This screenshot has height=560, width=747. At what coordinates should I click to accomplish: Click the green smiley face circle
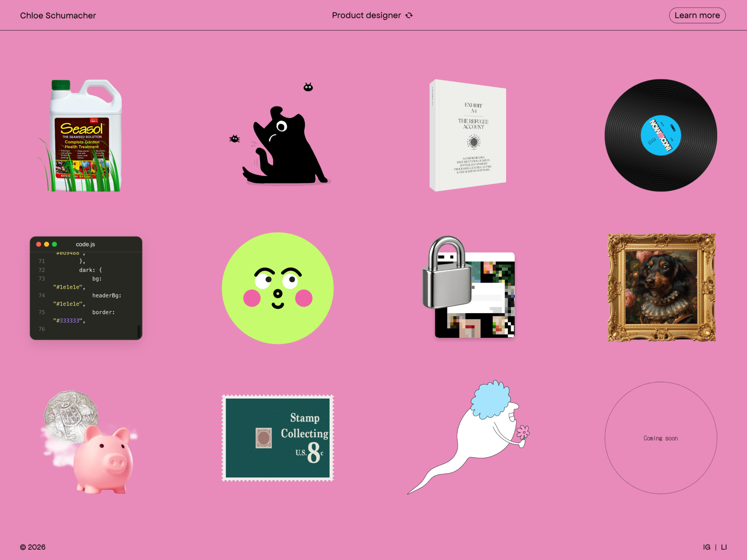(x=278, y=288)
